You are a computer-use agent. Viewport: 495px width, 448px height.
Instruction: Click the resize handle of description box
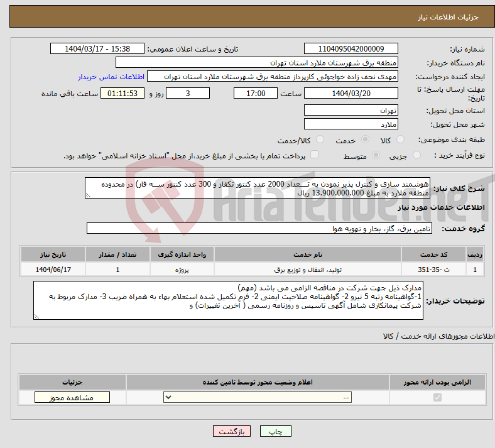88,195
